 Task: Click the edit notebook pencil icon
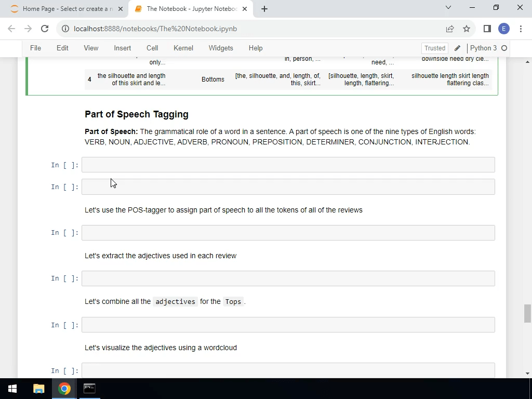point(457,48)
